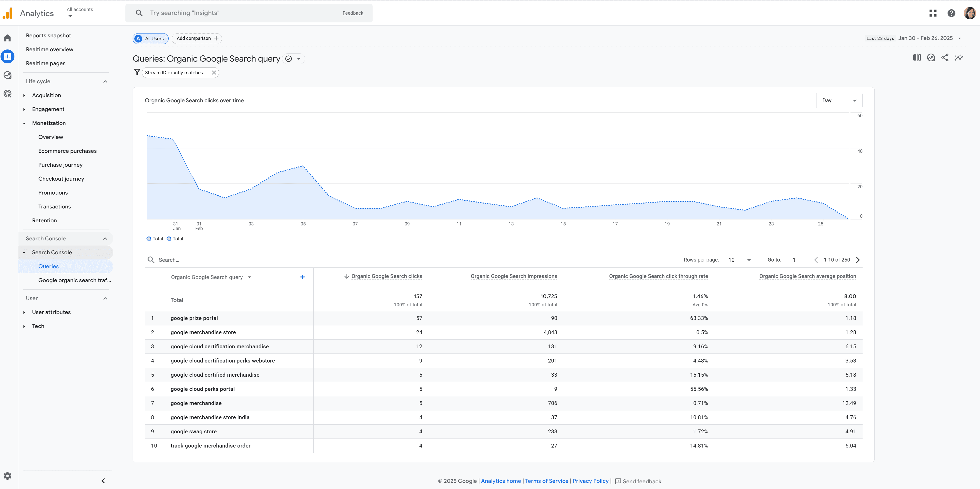Click the Share this report icon
This screenshot has height=489, width=980.
tap(945, 57)
